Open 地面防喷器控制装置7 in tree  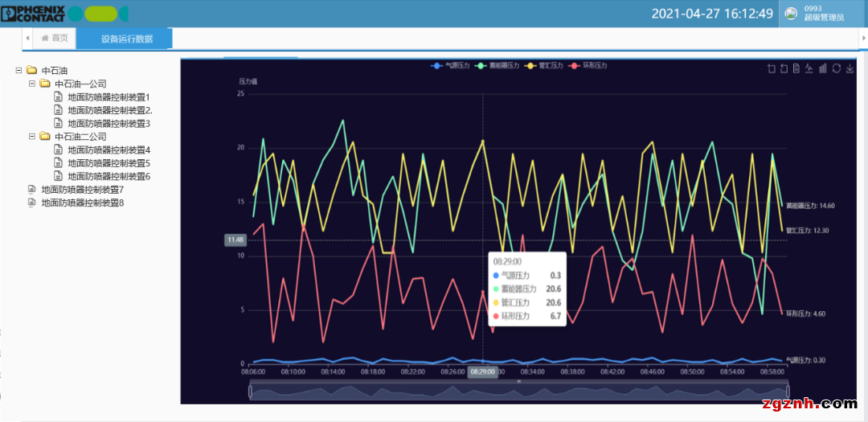(x=83, y=190)
